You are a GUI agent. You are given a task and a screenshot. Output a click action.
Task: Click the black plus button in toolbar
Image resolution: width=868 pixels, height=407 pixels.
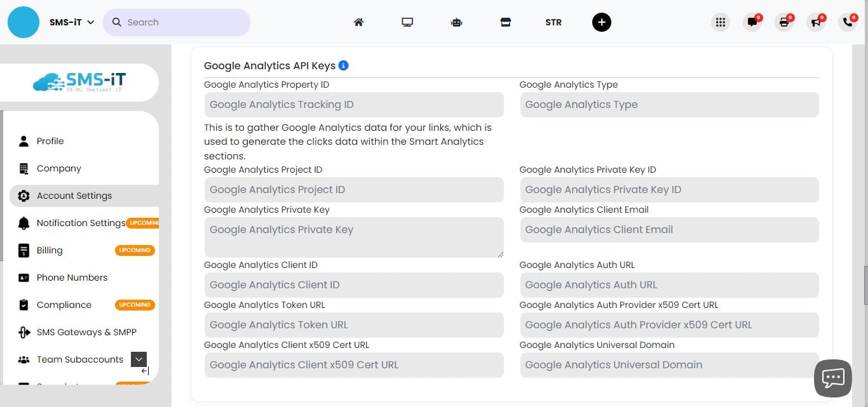click(x=601, y=22)
